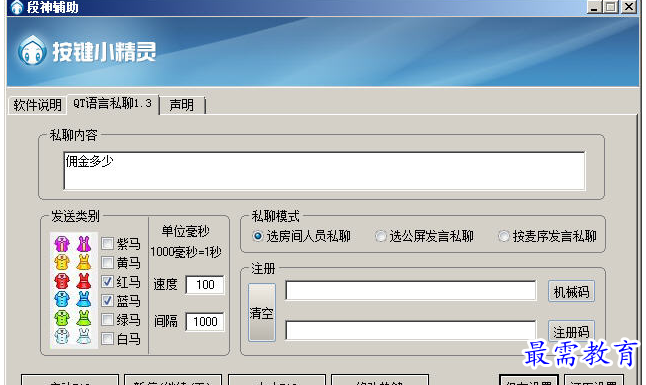Uncheck the 蓝马 checkbox
This screenshot has height=385, width=646.
pos(107,300)
